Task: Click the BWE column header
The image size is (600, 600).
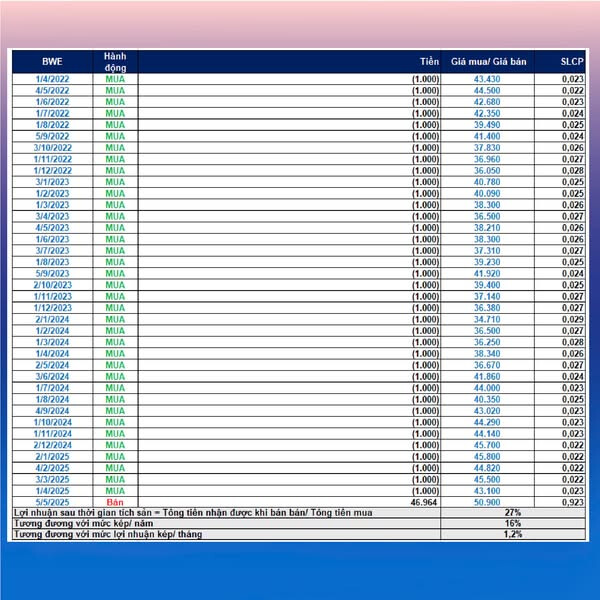Action: click(x=52, y=61)
